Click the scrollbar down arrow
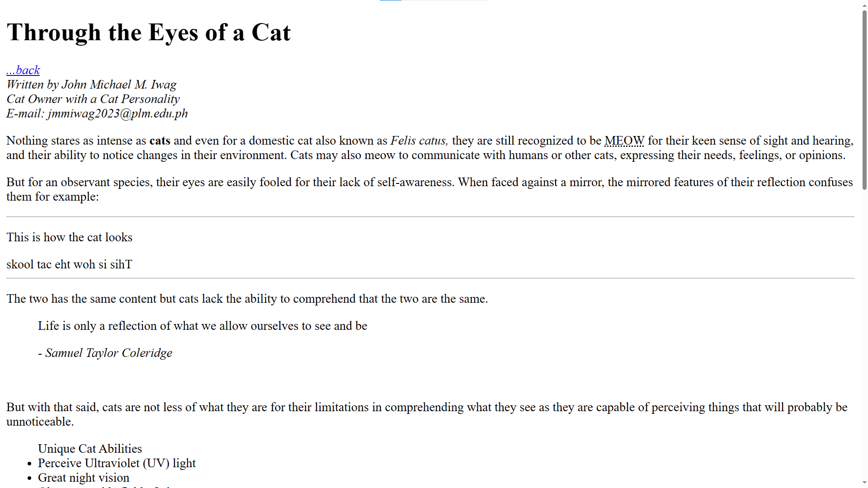868x488 pixels. (x=864, y=483)
